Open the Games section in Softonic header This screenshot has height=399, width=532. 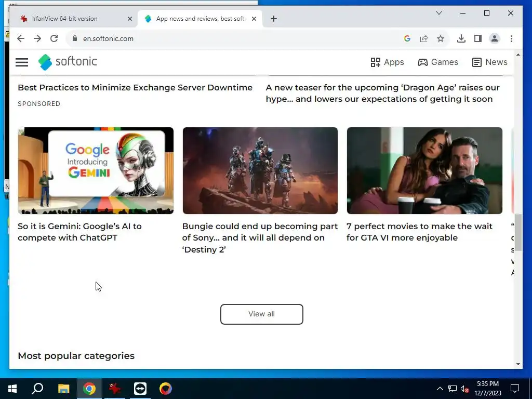tap(438, 62)
